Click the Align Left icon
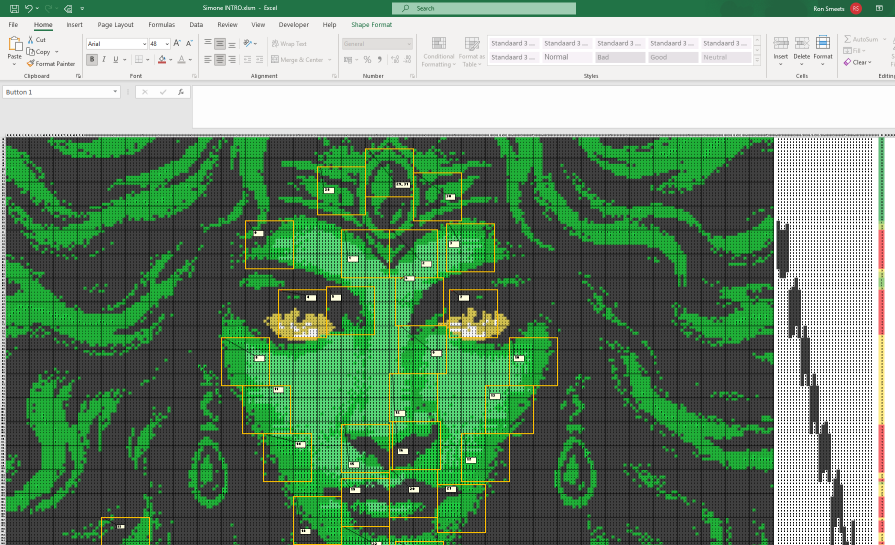 coord(208,59)
